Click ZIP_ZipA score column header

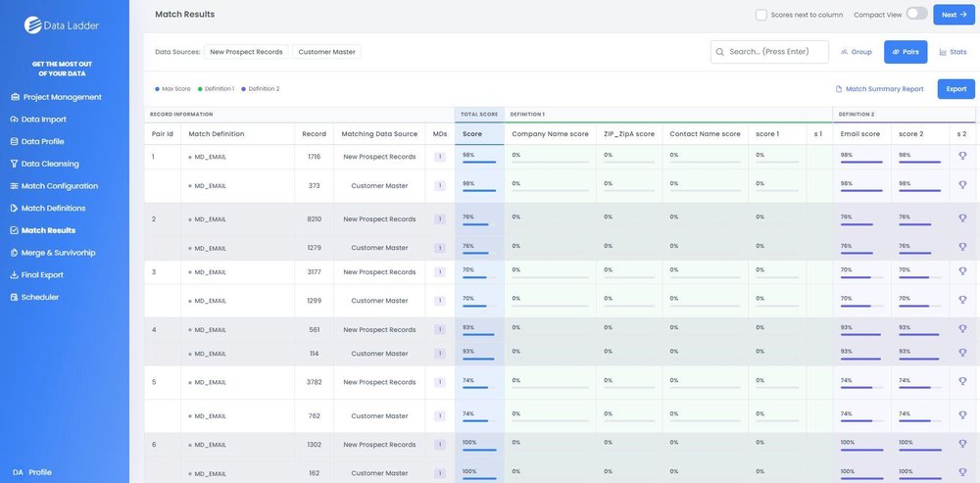click(x=629, y=133)
